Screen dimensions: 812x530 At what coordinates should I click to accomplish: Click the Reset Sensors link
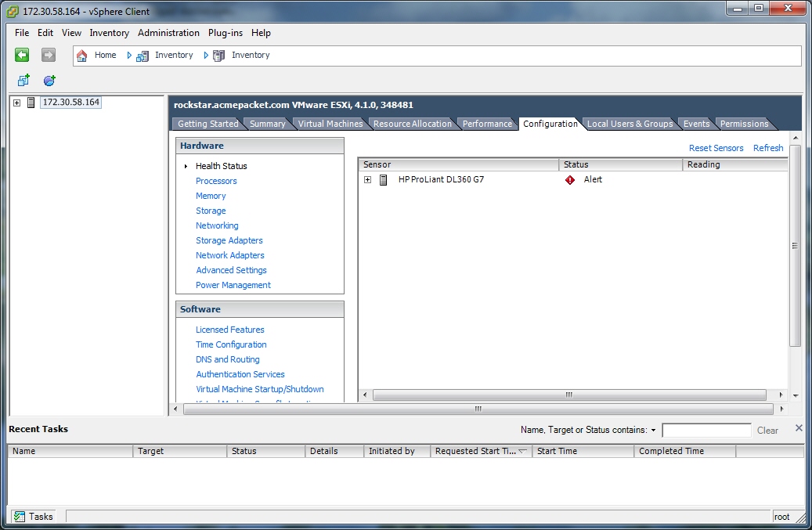(716, 148)
